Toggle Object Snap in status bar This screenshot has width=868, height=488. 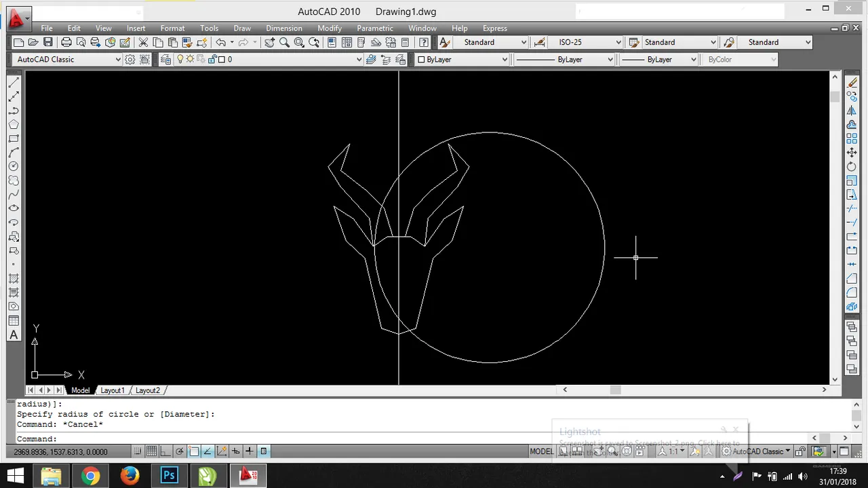(194, 451)
